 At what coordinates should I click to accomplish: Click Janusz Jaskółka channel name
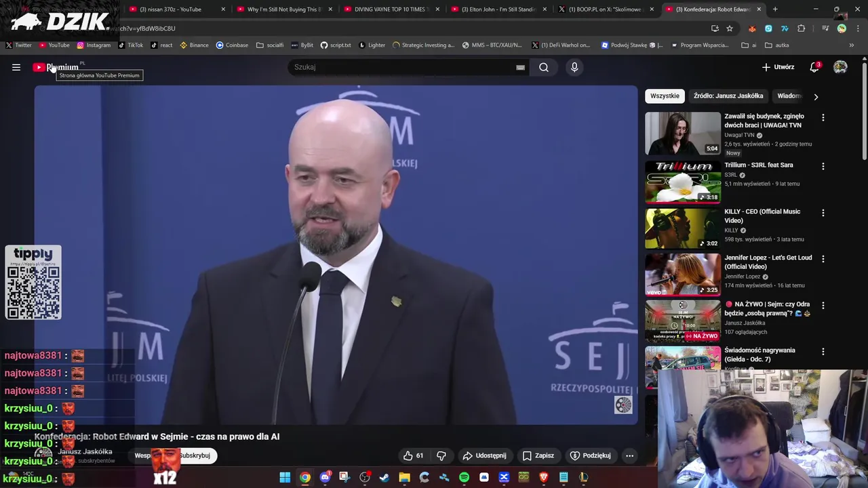(85, 451)
